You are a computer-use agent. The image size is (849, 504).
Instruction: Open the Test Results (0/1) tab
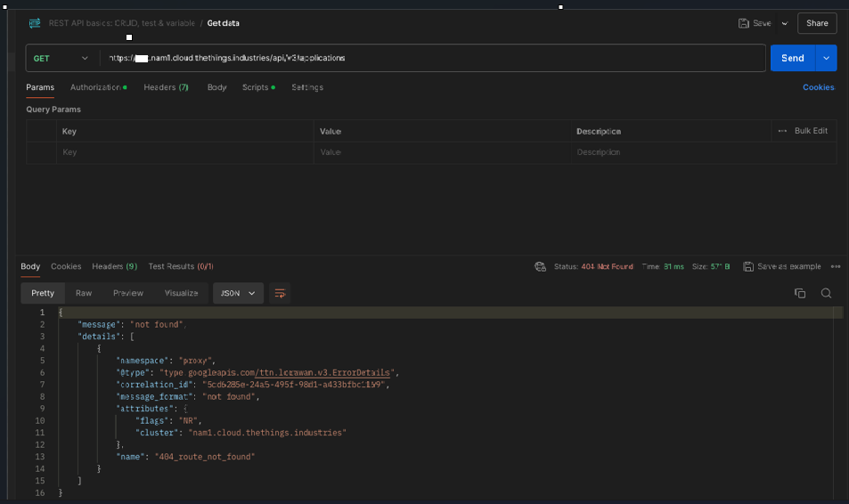pyautogui.click(x=181, y=266)
